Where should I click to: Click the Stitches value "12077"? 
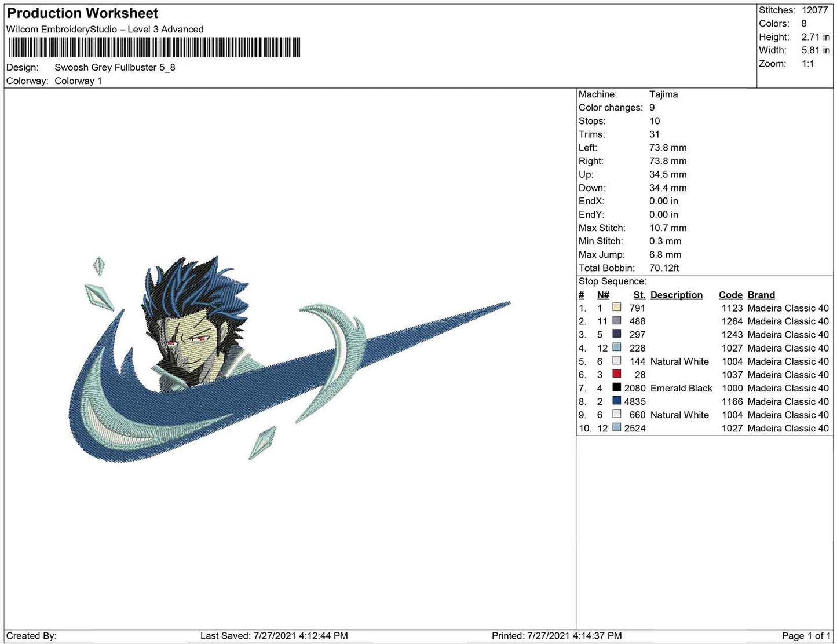(x=815, y=10)
